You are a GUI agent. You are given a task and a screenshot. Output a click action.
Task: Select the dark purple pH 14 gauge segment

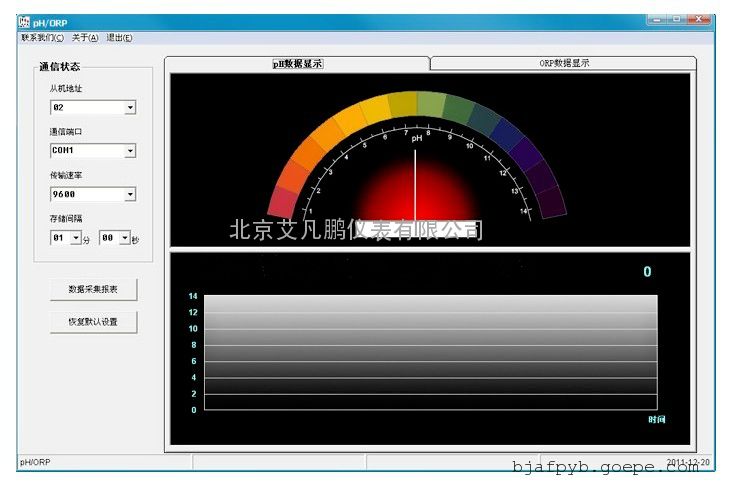point(549,202)
